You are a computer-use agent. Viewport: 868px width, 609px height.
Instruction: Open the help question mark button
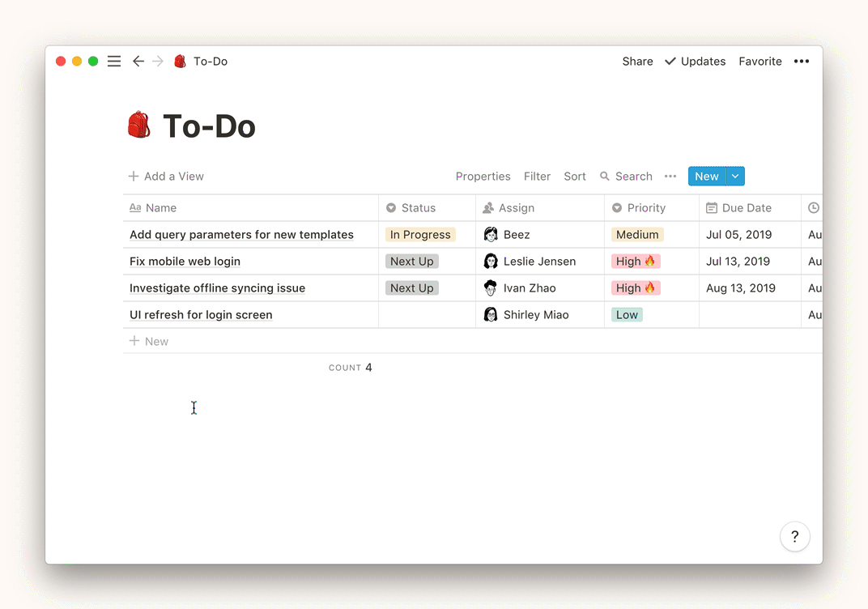coord(794,536)
